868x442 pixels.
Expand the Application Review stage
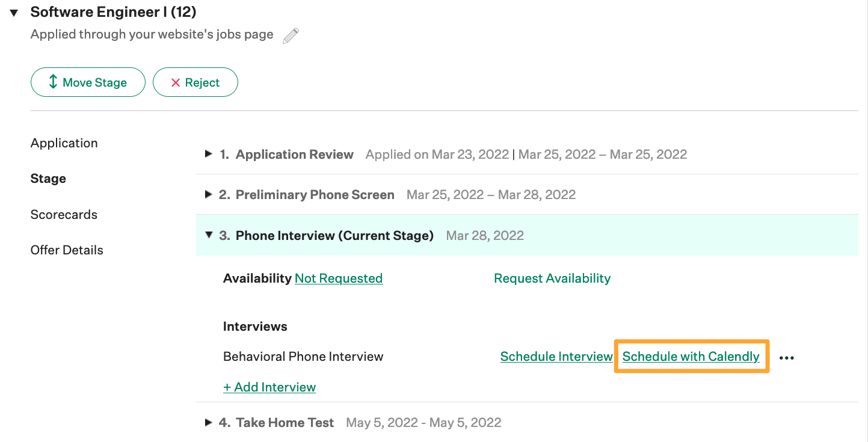[209, 154]
